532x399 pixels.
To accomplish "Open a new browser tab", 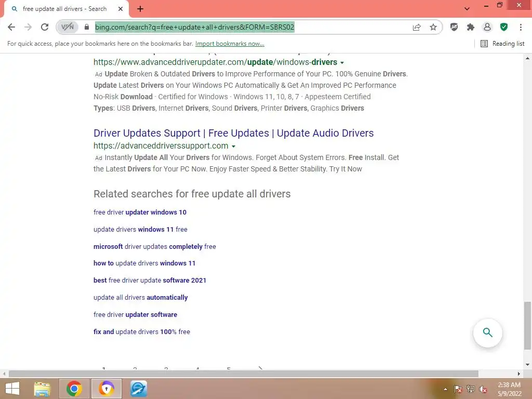I will click(140, 9).
